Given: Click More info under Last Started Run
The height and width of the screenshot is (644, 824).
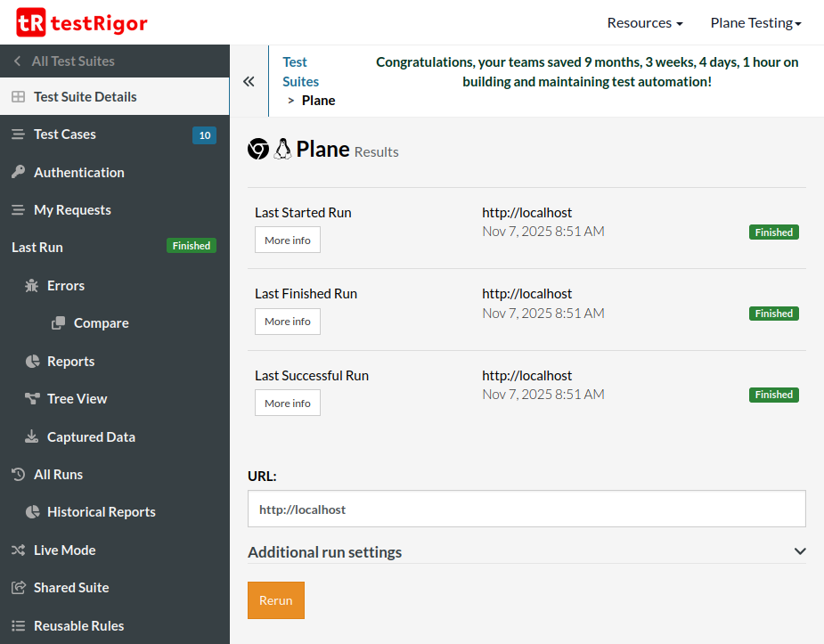Looking at the screenshot, I should point(287,240).
